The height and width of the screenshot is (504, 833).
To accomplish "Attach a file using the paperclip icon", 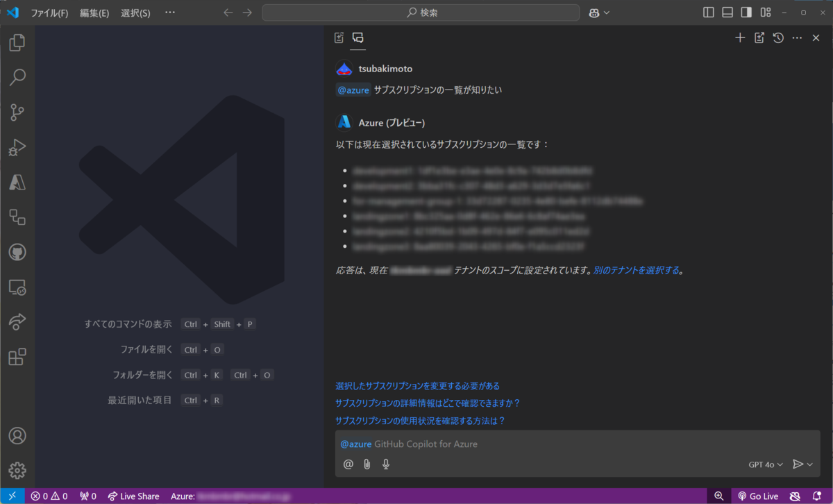I will (367, 464).
